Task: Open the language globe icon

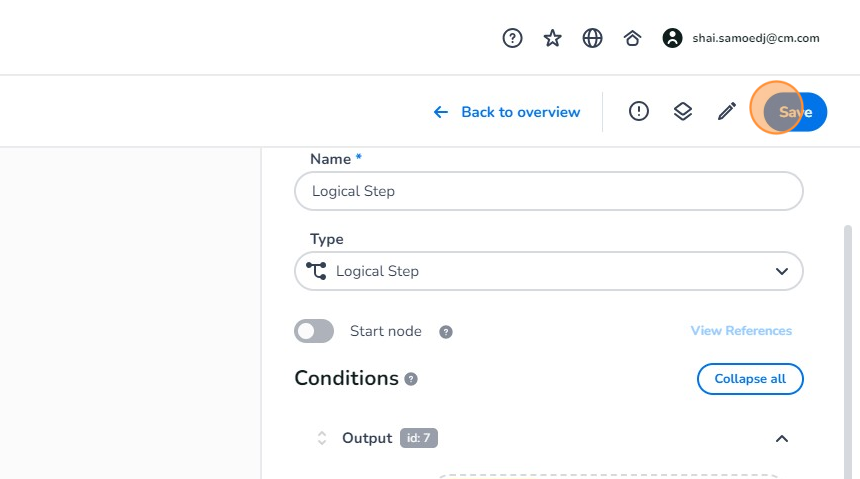Action: tap(592, 38)
